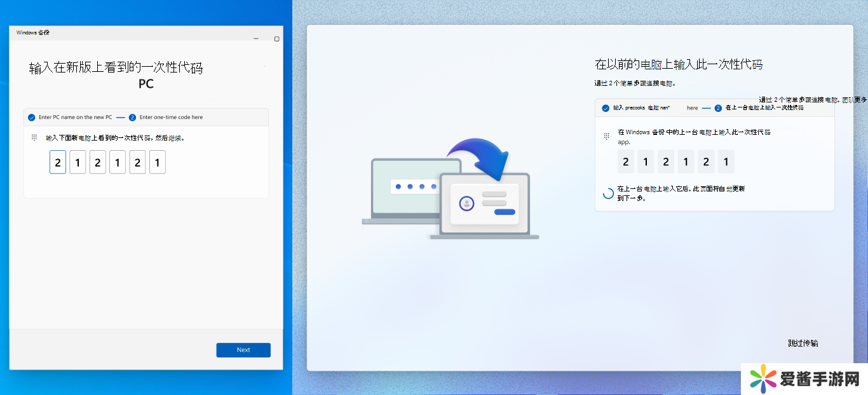Click step 2 circle beside 'Enter one-time code here'
Image resolution: width=868 pixels, height=395 pixels.
click(x=132, y=117)
